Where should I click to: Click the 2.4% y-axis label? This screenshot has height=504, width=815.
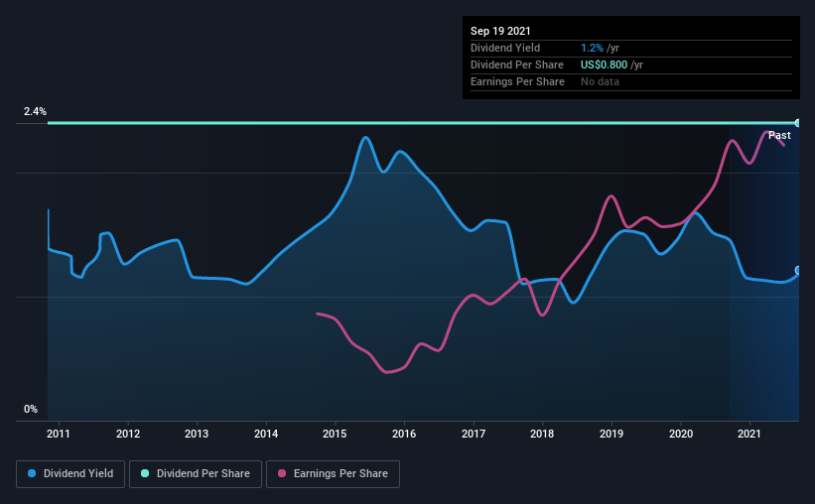[x=35, y=112]
